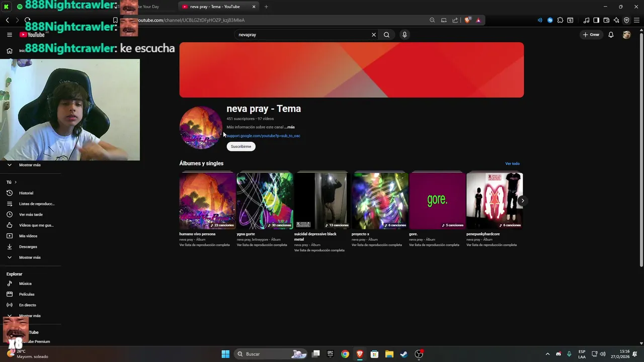Open the Shazam extension icon

[550, 20]
